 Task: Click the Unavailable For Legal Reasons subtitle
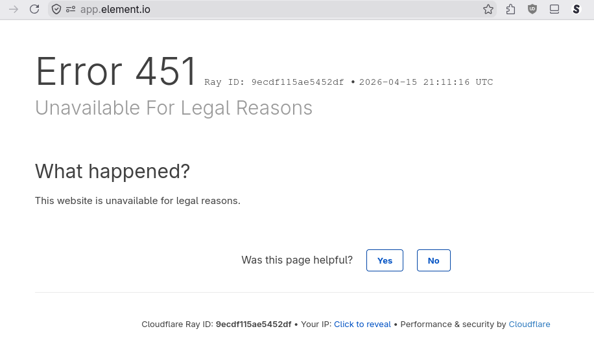(173, 108)
